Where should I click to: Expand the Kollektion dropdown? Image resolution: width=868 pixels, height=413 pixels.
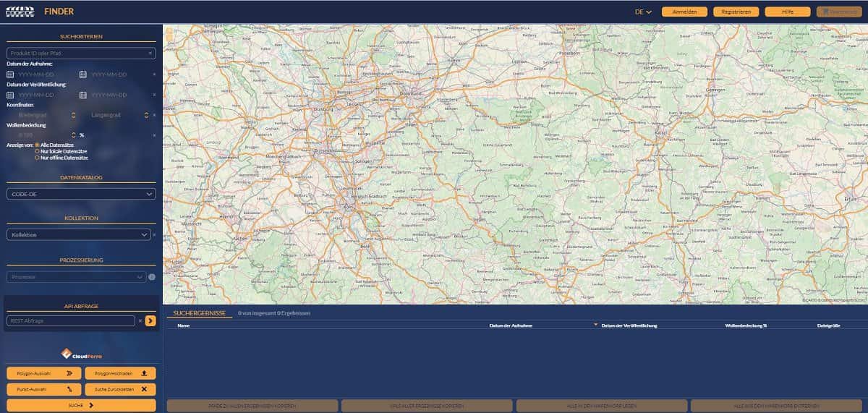(x=78, y=235)
